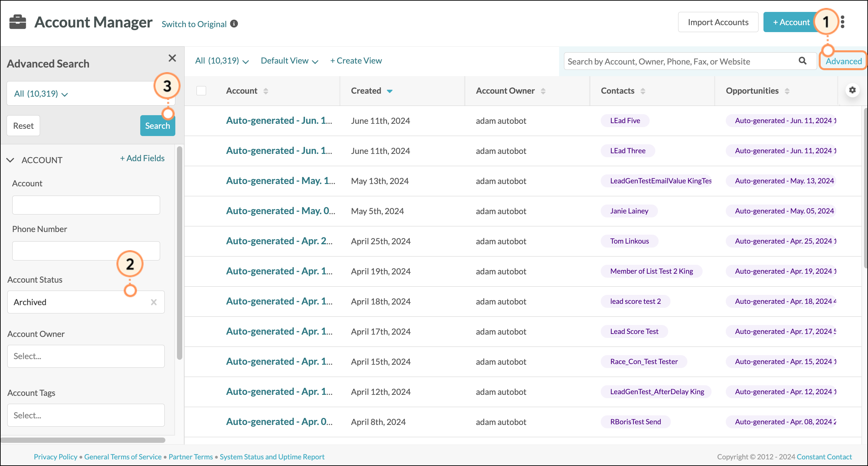The width and height of the screenshot is (868, 466).
Task: Sort by Created column arrow
Action: click(390, 91)
